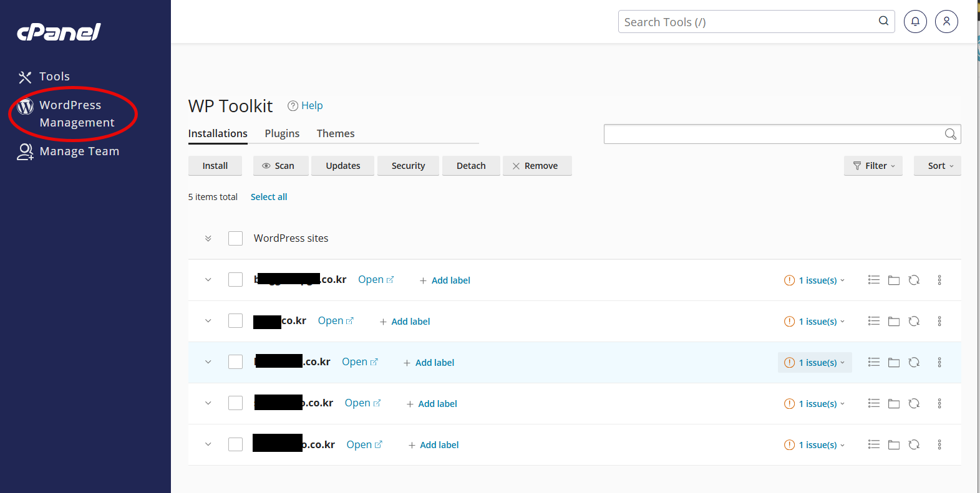The height and width of the screenshot is (493, 980).
Task: Switch to the Themes tab
Action: click(x=336, y=133)
